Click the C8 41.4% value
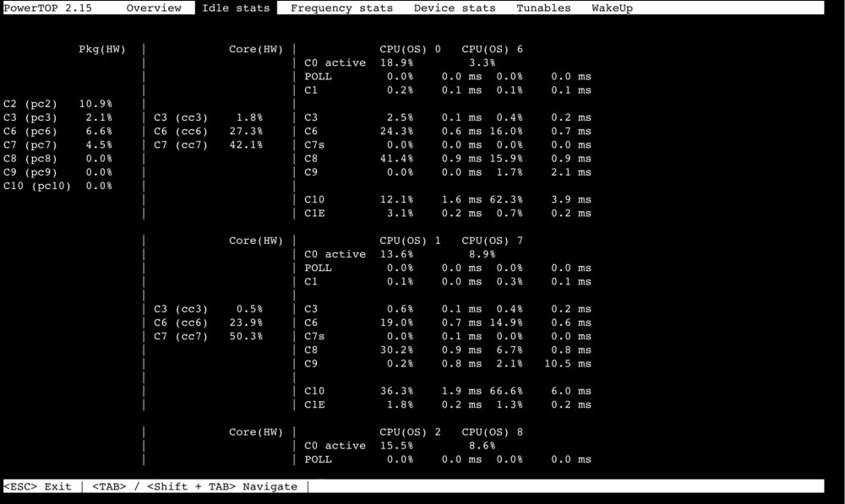Viewport: 845px width, 504px height. (396, 159)
